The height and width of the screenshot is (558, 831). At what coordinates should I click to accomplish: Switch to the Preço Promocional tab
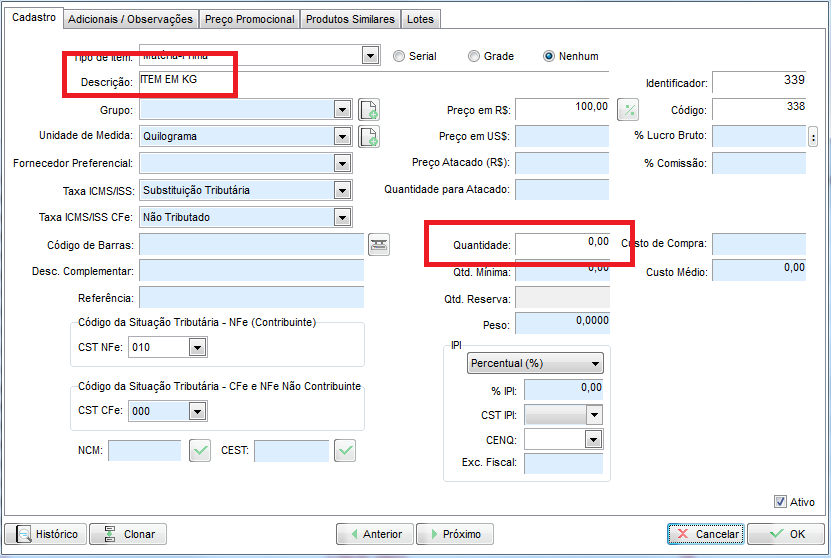249,19
